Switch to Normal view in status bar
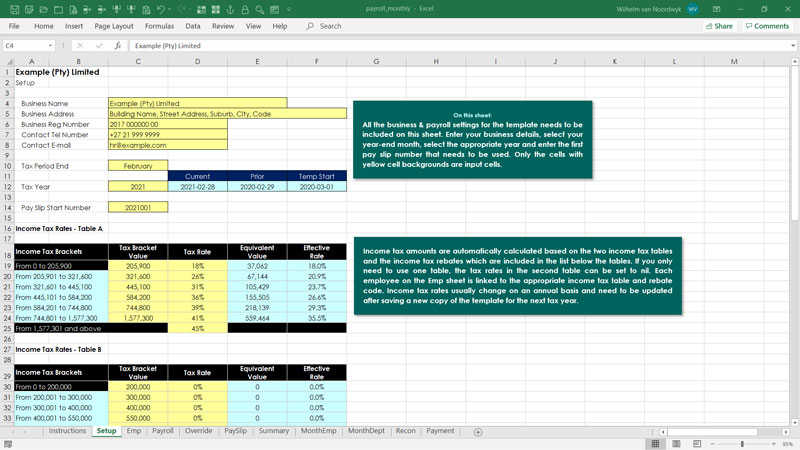The width and height of the screenshot is (800, 450). 655,444
